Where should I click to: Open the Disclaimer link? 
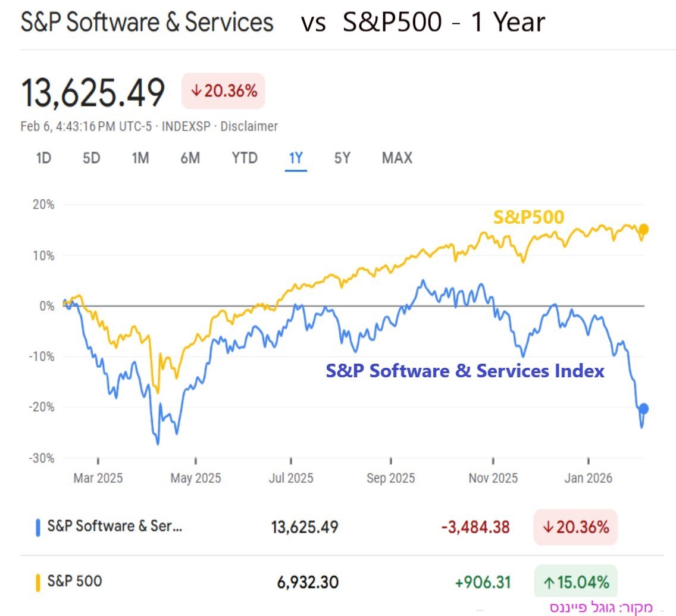coord(249,127)
